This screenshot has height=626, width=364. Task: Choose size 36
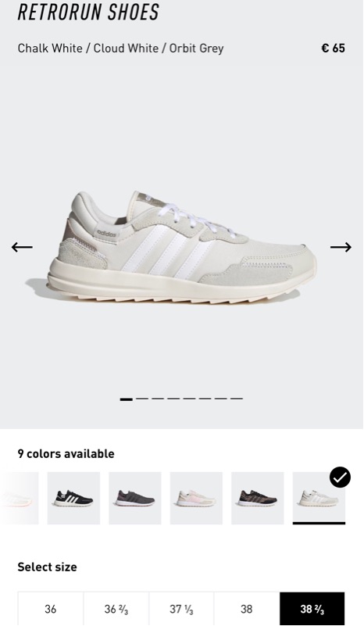coord(51,609)
